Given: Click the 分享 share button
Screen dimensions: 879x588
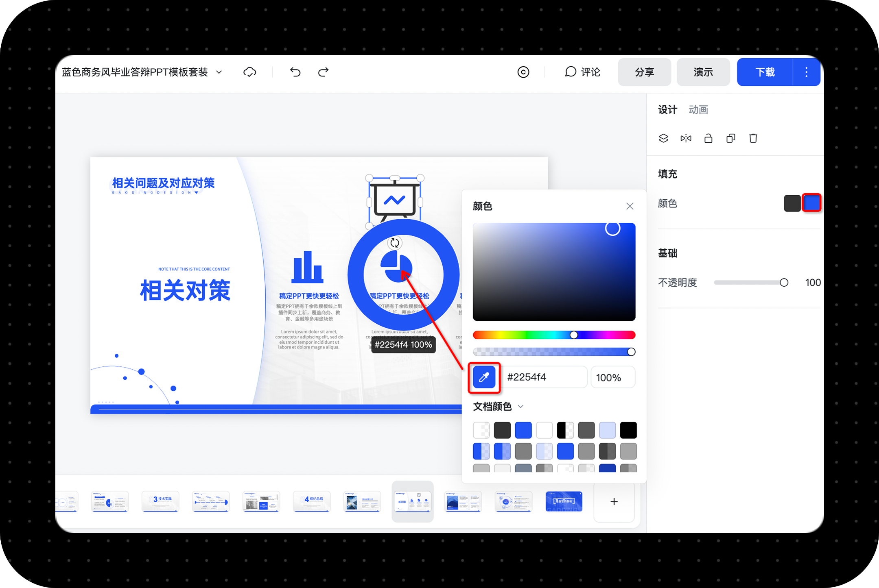Looking at the screenshot, I should (x=644, y=72).
